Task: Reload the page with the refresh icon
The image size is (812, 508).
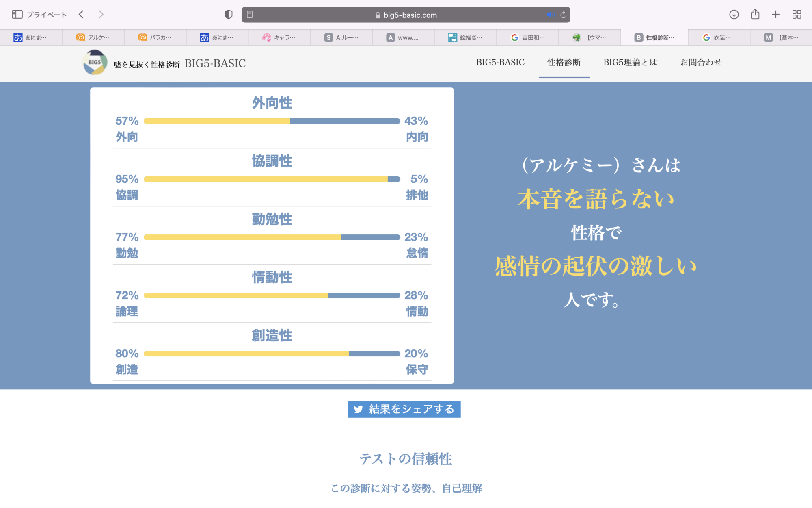Action: (563, 15)
